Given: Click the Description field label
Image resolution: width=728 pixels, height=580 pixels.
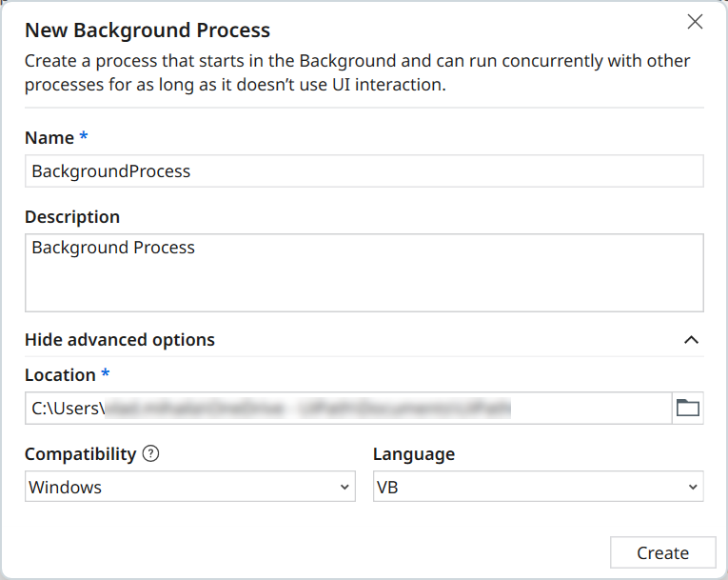Looking at the screenshot, I should pyautogui.click(x=72, y=217).
